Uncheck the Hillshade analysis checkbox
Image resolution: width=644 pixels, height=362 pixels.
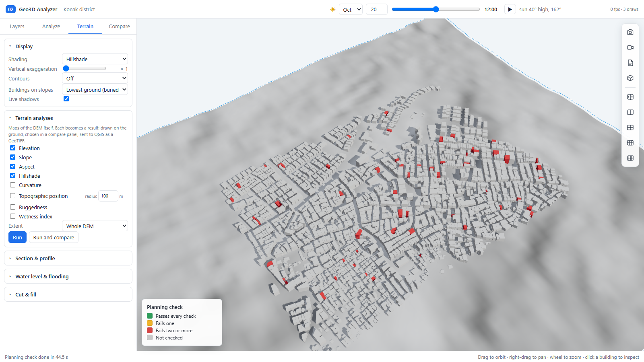pos(13,176)
